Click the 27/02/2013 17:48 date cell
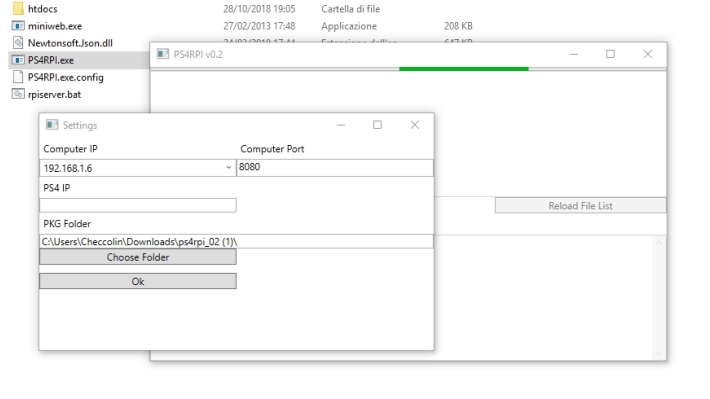The width and height of the screenshot is (710, 399). [x=259, y=26]
